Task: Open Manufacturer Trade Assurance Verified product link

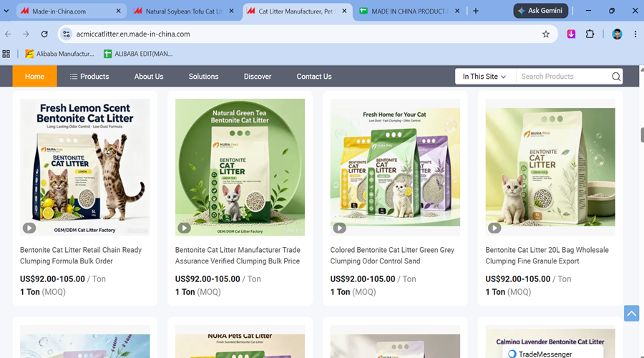Action: pyautogui.click(x=238, y=255)
